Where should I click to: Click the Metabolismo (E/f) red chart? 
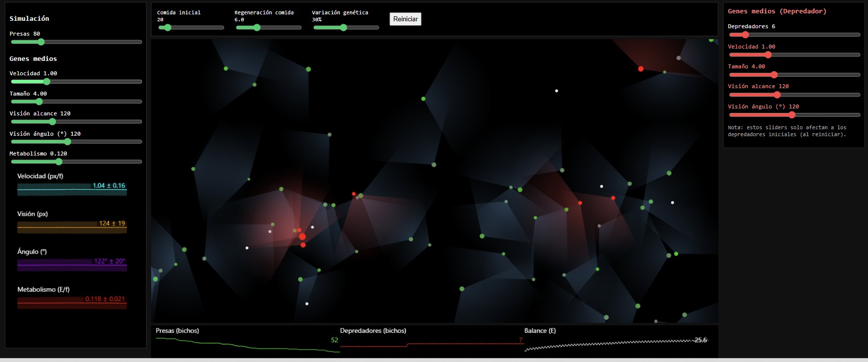(x=72, y=303)
